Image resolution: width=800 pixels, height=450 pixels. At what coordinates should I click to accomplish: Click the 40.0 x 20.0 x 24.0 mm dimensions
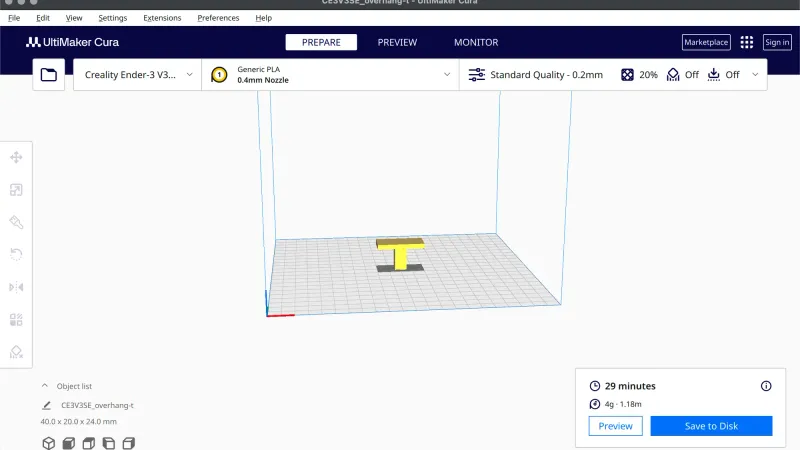pos(79,421)
